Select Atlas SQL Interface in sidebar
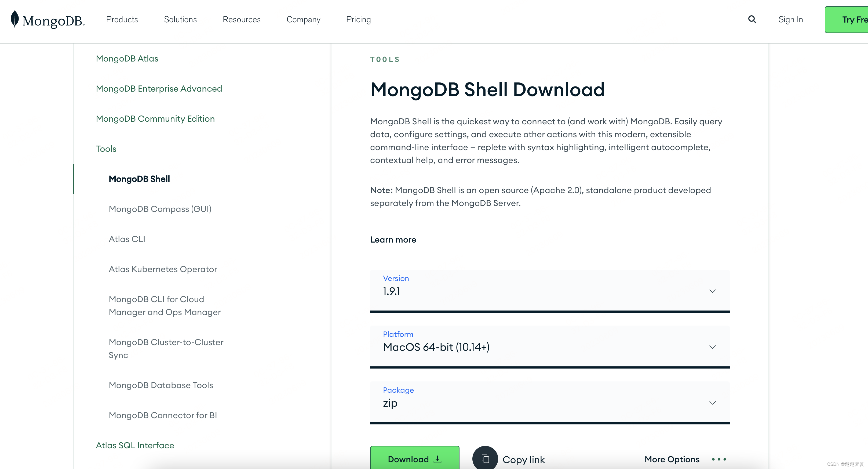The image size is (868, 469). pyautogui.click(x=135, y=445)
